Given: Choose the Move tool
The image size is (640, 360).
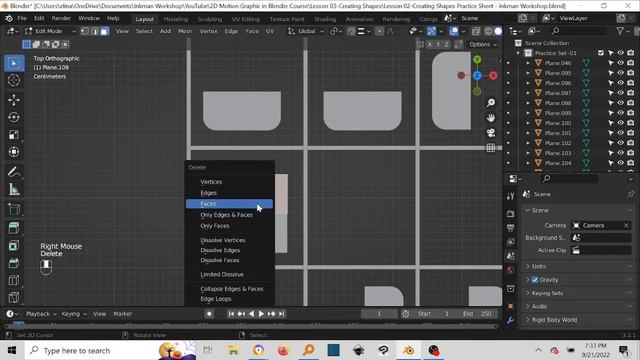Looking at the screenshot, I should (x=14, y=100).
